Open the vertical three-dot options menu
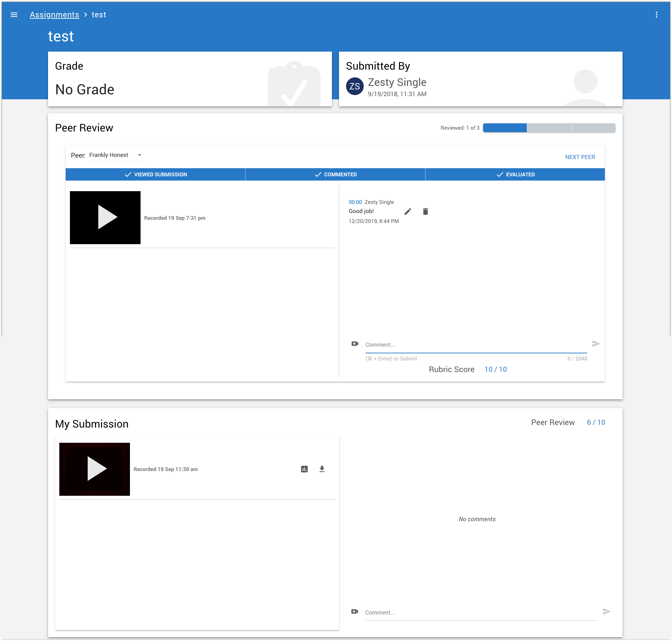This screenshot has width=672, height=641. 656,15
